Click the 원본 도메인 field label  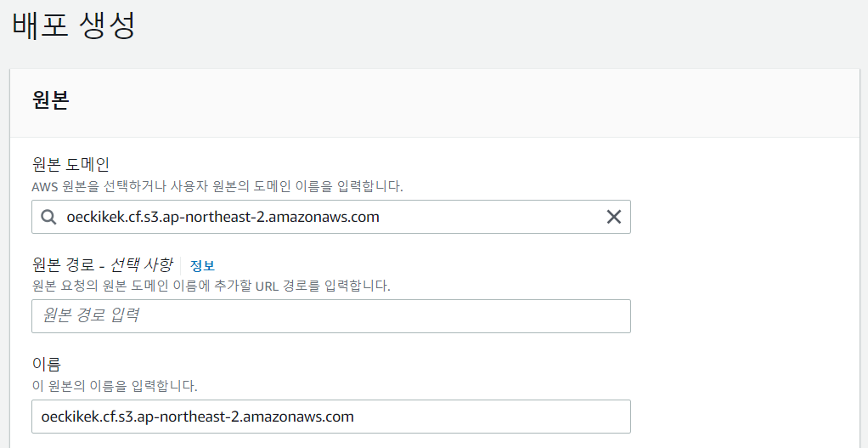[70, 164]
